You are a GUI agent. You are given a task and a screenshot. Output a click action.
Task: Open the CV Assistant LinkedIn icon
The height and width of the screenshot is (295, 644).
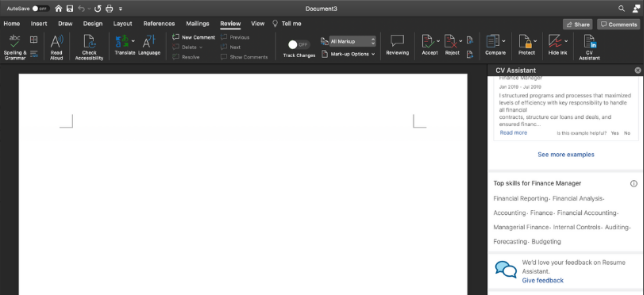(589, 47)
